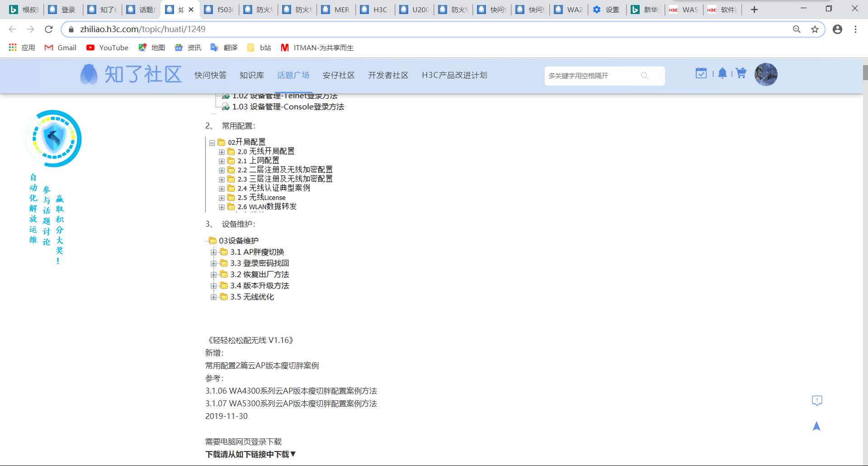Click the search magnifier in site search box

click(645, 76)
